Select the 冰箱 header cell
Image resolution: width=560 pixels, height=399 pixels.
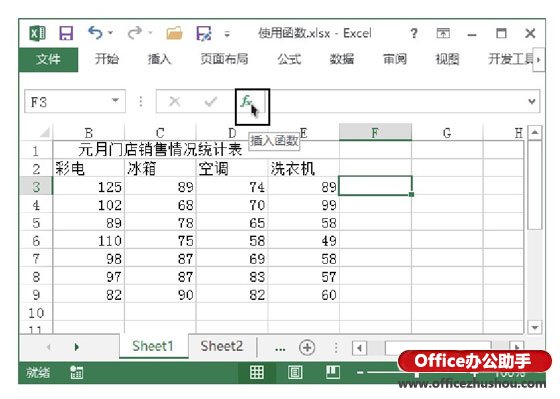pyautogui.click(x=160, y=169)
